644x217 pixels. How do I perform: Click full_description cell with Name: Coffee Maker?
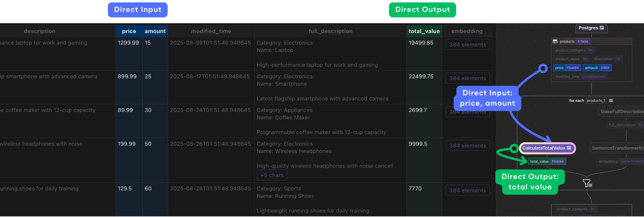click(x=330, y=121)
